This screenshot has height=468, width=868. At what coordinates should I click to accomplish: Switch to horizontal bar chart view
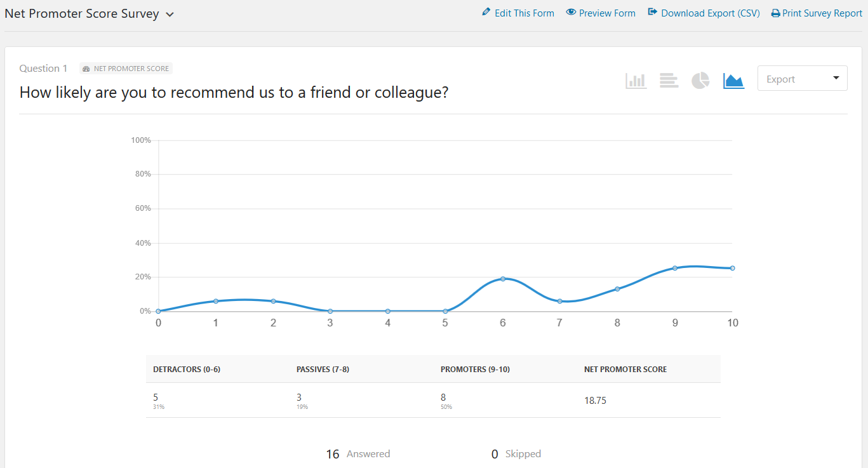tap(669, 81)
